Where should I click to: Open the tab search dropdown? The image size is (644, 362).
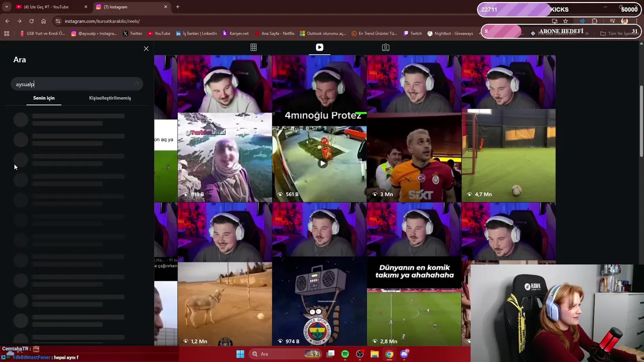(x=6, y=7)
